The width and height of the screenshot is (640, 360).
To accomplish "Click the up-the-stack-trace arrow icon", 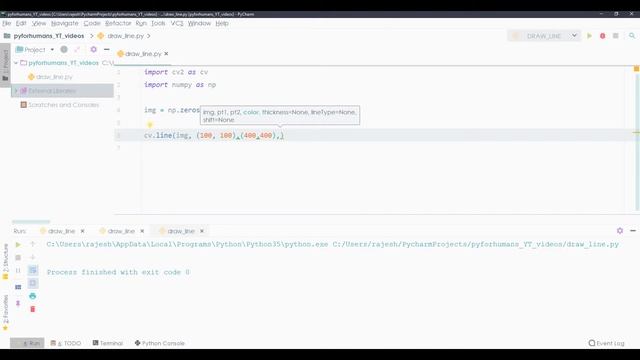I will coord(33,244).
